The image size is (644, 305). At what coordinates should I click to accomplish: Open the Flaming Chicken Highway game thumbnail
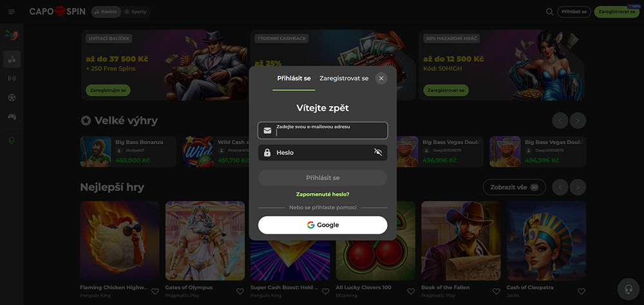pyautogui.click(x=120, y=241)
